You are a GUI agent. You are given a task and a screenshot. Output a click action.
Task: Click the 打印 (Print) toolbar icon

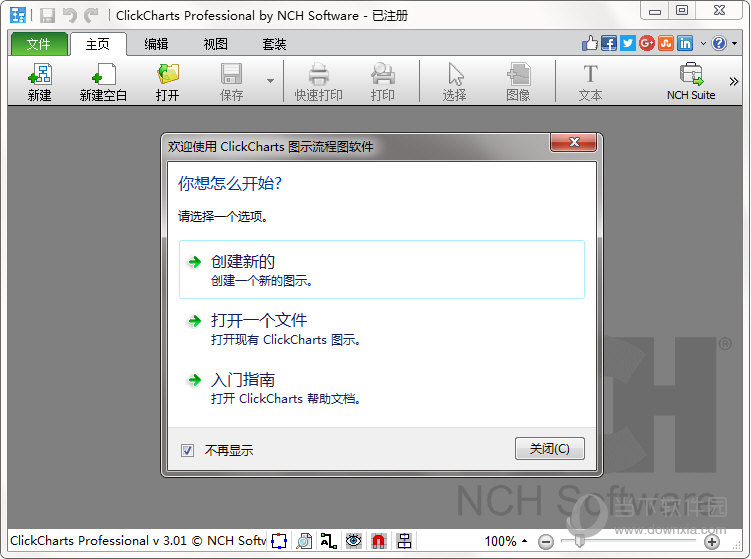point(382,81)
